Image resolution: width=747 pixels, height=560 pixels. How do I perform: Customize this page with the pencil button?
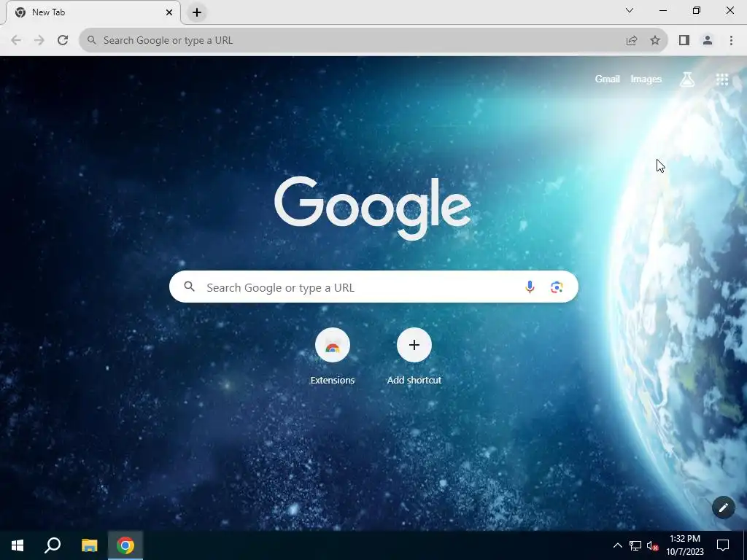(723, 507)
